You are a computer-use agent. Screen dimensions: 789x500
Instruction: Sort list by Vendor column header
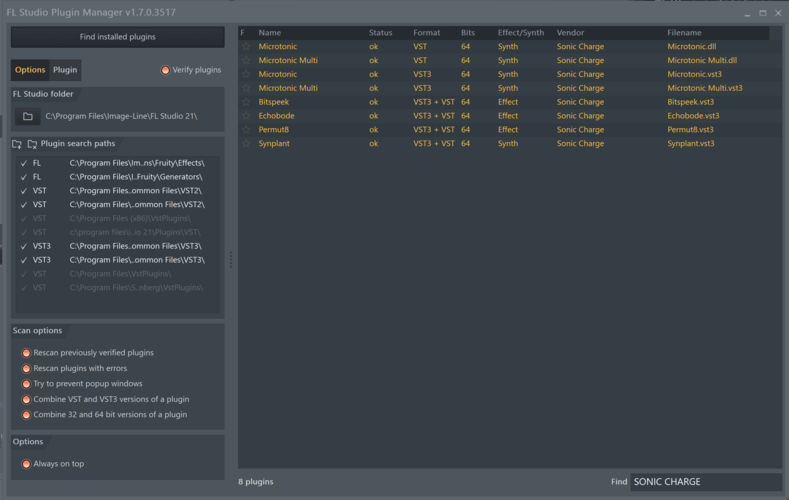570,33
